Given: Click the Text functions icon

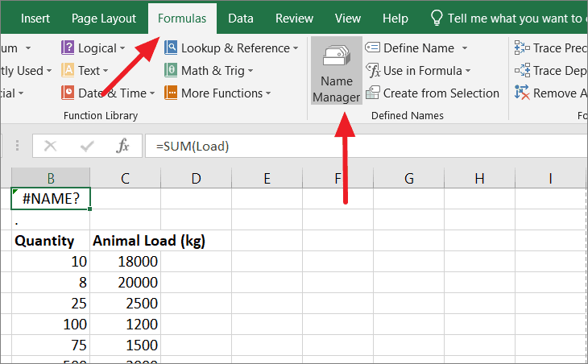Looking at the screenshot, I should 68,71.
